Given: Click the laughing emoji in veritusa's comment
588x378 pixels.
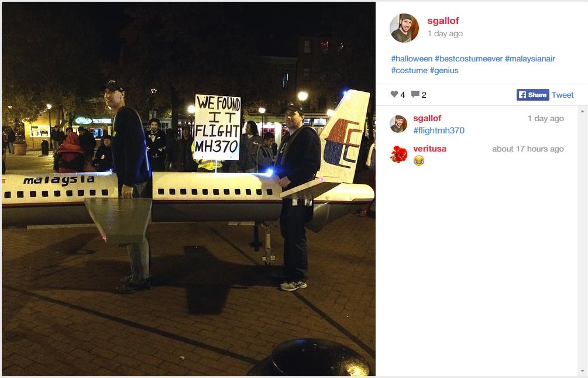Looking at the screenshot, I should pos(419,160).
